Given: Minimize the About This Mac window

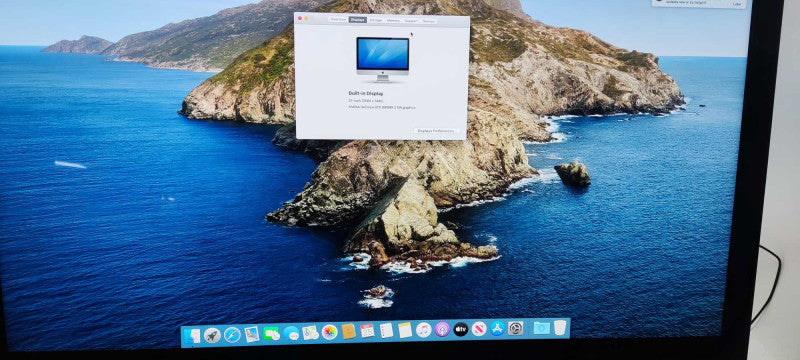Looking at the screenshot, I should [306, 18].
